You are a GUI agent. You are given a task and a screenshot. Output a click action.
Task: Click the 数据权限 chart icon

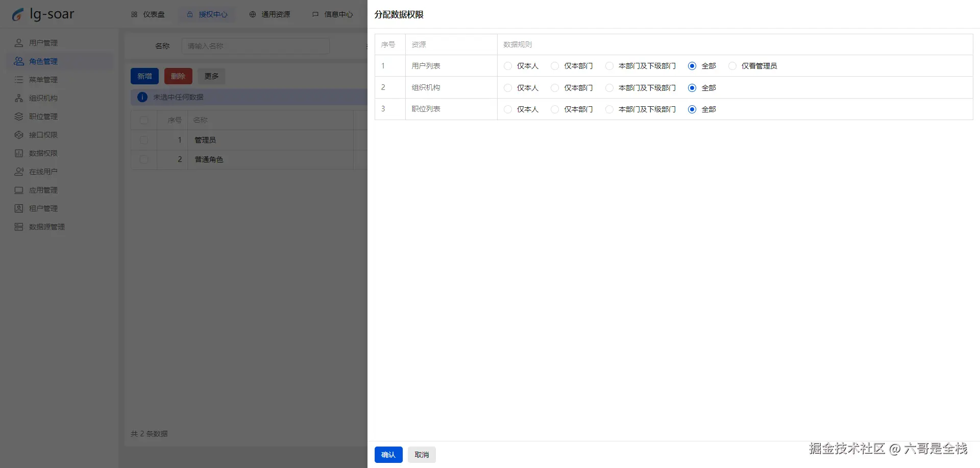[x=19, y=153]
